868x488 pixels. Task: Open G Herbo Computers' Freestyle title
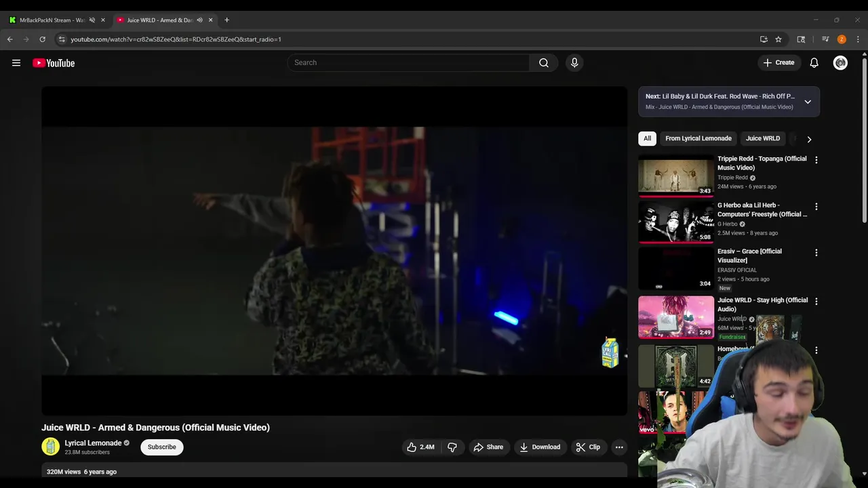pos(762,210)
